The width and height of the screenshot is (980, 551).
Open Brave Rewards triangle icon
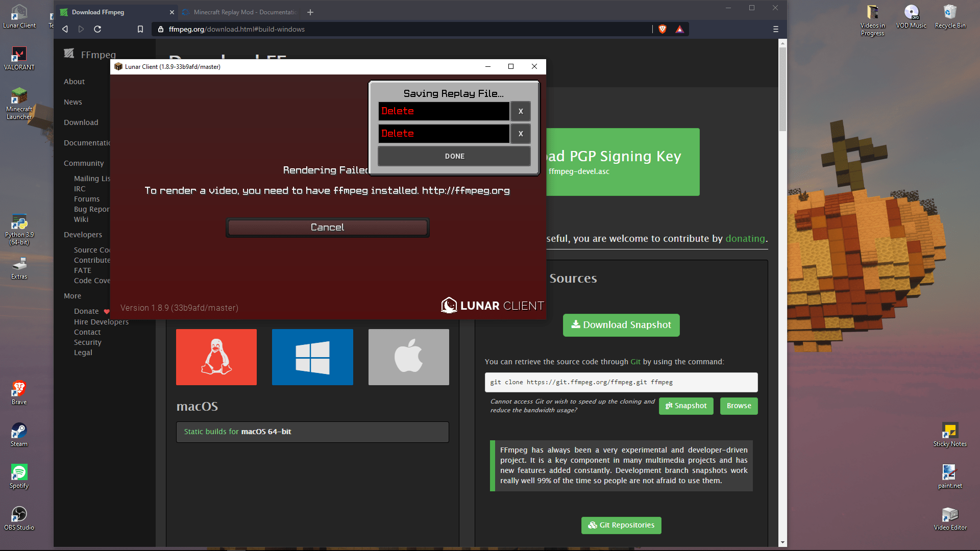(679, 29)
